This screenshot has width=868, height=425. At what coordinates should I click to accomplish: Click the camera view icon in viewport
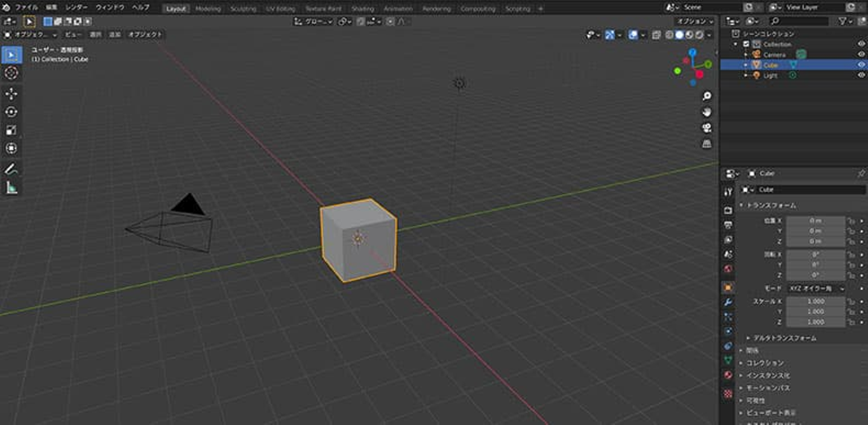tap(706, 128)
